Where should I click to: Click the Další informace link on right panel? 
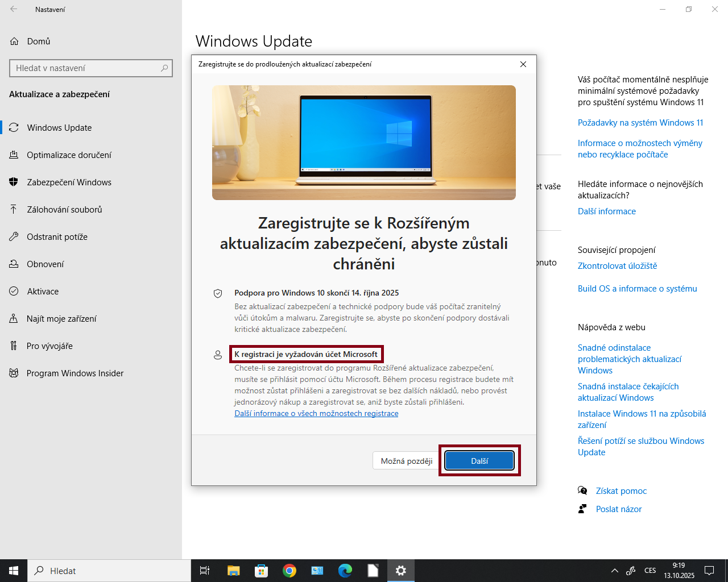click(607, 211)
